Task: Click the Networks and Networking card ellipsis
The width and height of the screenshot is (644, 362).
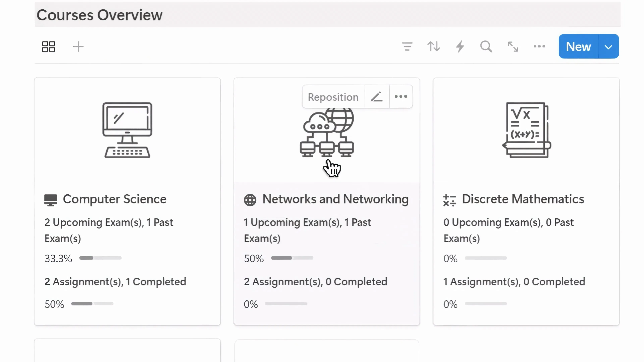Action: pos(401,97)
